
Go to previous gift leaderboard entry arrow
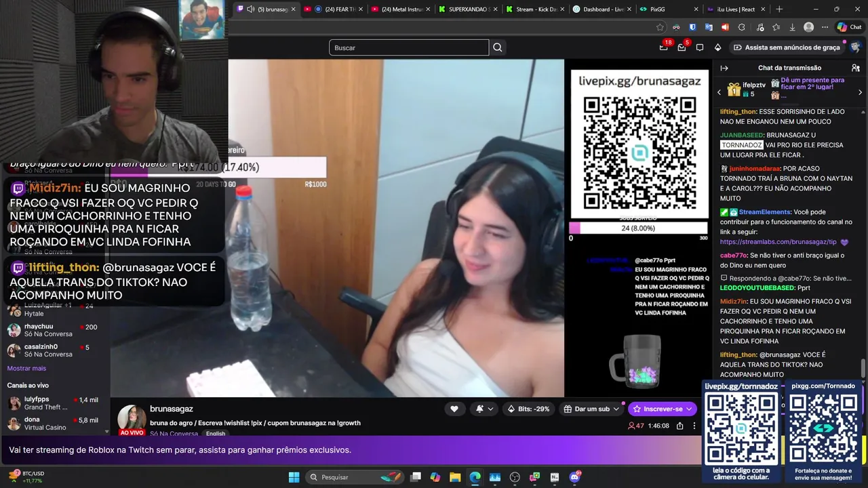(719, 92)
